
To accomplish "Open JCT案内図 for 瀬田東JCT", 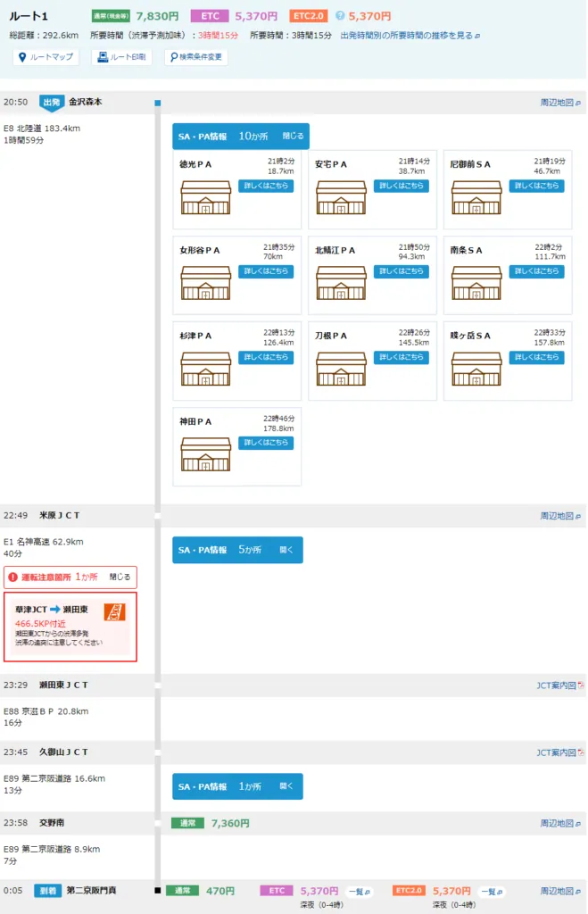I will click(x=560, y=685).
